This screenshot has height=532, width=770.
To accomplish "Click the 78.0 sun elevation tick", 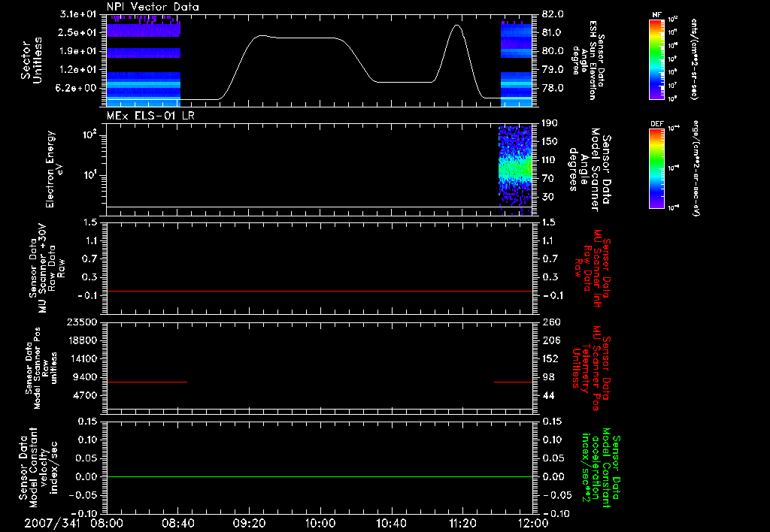I will point(553,88).
